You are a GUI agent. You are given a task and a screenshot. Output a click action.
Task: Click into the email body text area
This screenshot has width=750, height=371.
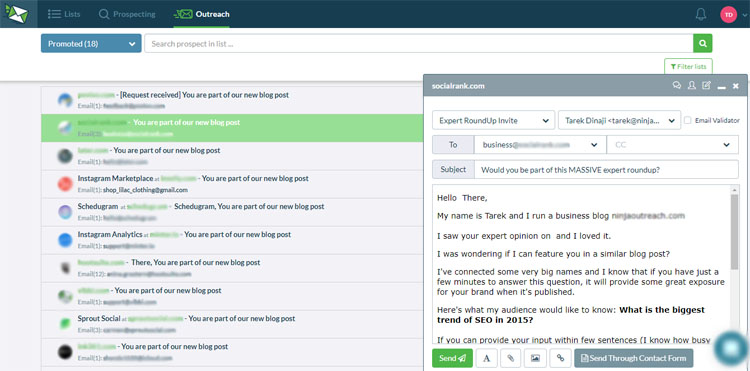click(x=581, y=264)
